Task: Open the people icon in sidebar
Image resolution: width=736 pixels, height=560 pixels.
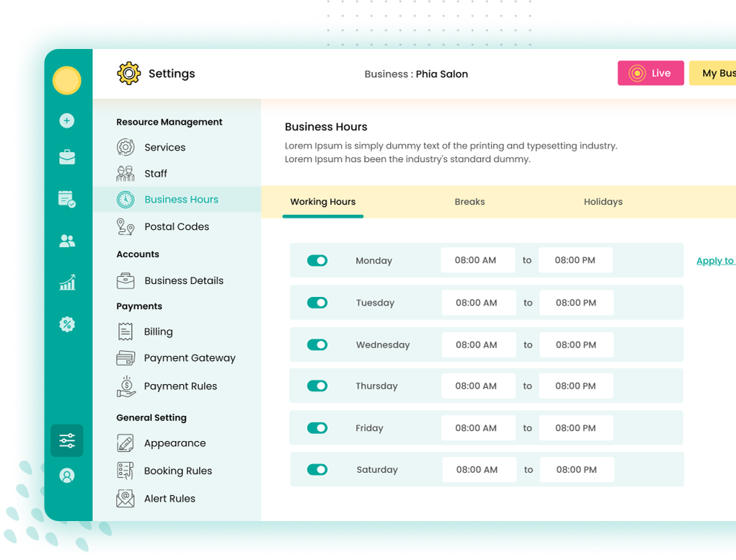Action: 67,241
